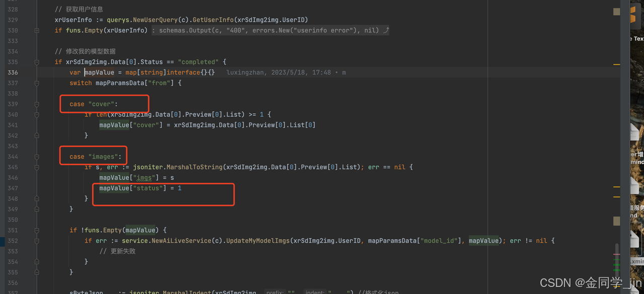The image size is (644, 294).
Task: Collapse the if block on line 340
Action: click(37, 114)
